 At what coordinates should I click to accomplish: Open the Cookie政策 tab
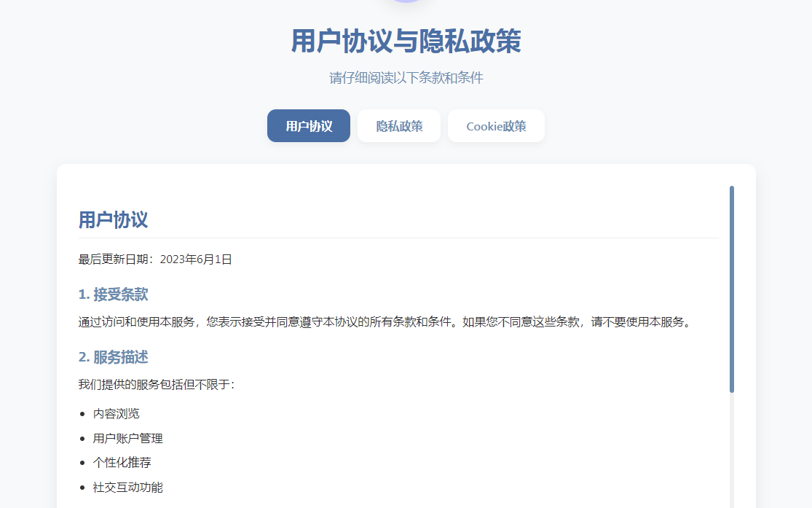click(496, 125)
